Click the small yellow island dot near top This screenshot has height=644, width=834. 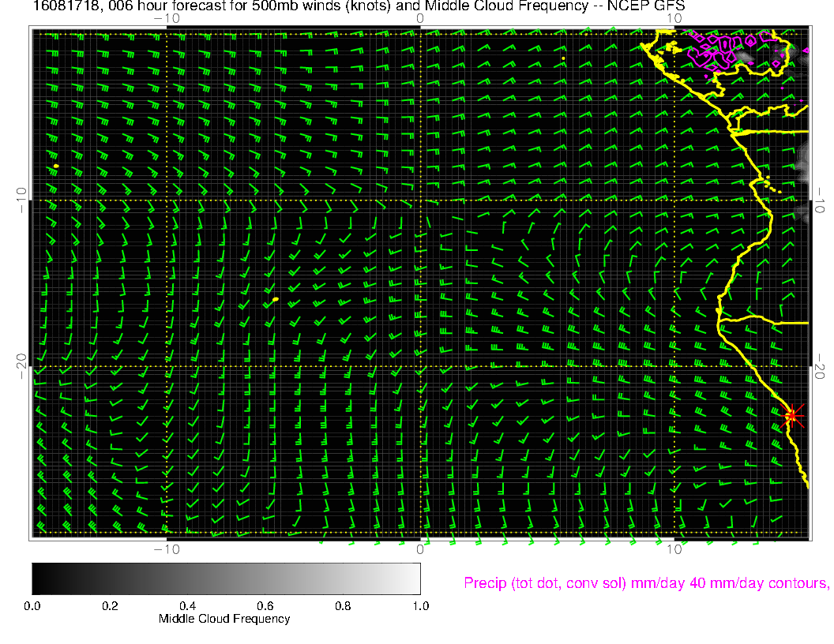coord(563,58)
